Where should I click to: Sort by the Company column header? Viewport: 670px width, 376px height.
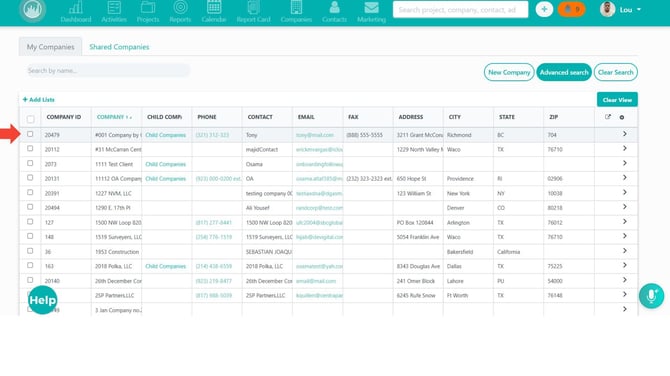[114, 117]
